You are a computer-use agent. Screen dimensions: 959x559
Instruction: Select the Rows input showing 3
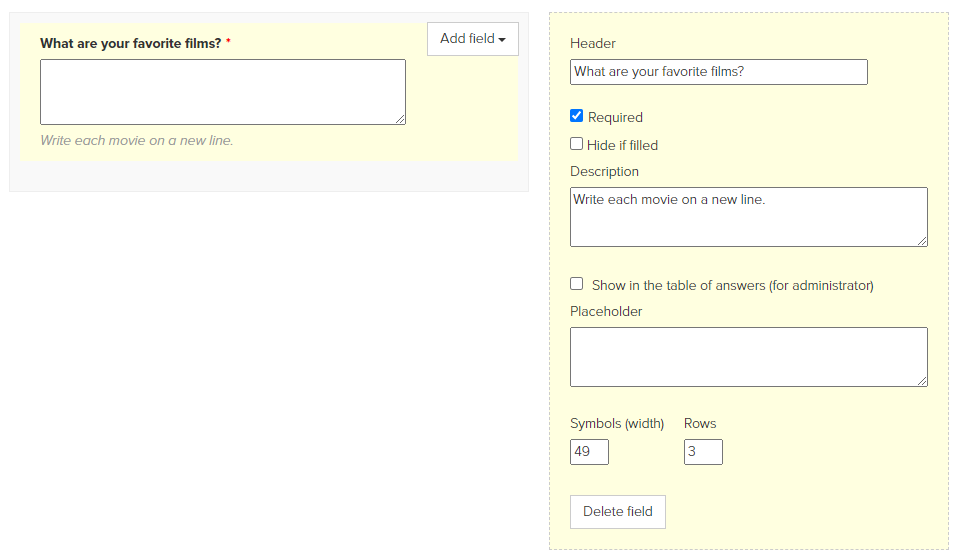point(703,452)
